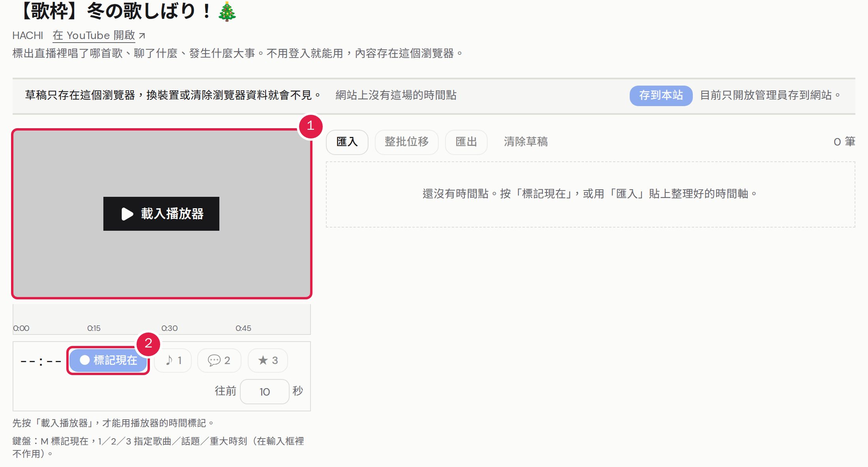This screenshot has height=467, width=868.
Task: Click the HACHI channel name
Action: point(28,35)
